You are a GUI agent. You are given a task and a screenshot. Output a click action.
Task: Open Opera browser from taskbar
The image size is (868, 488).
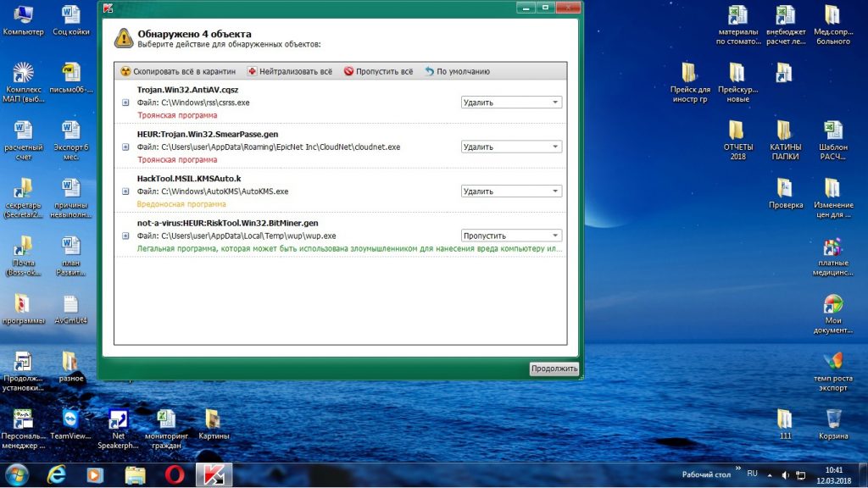click(175, 474)
